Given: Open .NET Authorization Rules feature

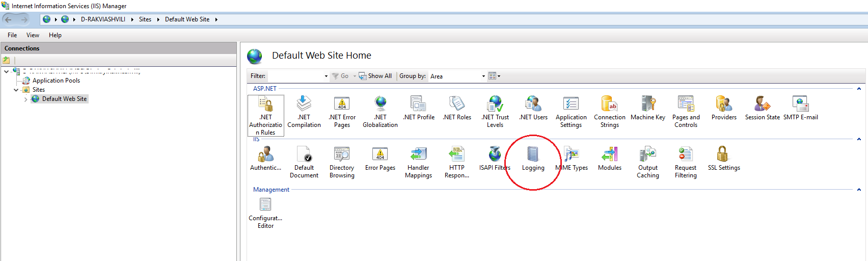Looking at the screenshot, I should (x=265, y=116).
